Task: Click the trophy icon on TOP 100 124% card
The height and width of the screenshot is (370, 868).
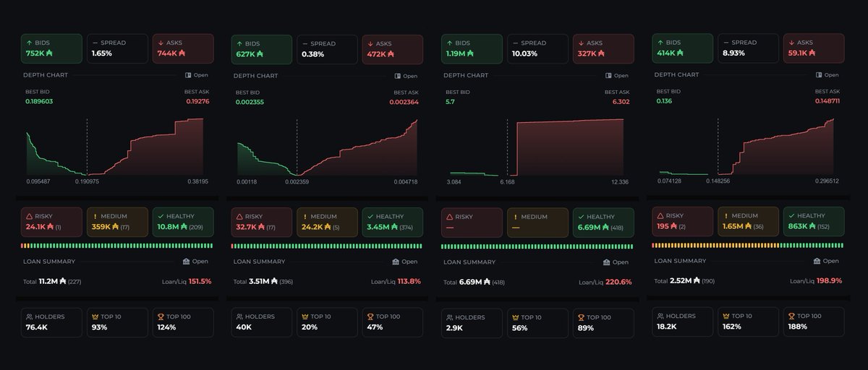Action: click(161, 317)
